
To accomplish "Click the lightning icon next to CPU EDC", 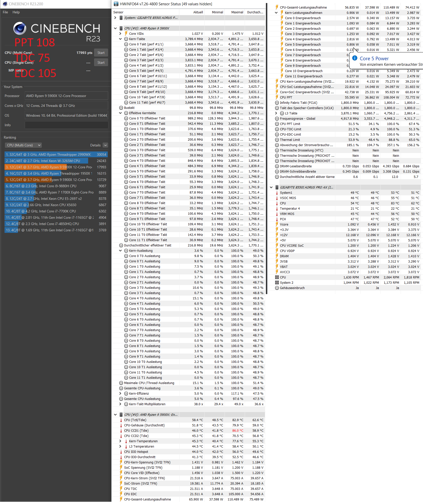I will pyautogui.click(x=121, y=494).
